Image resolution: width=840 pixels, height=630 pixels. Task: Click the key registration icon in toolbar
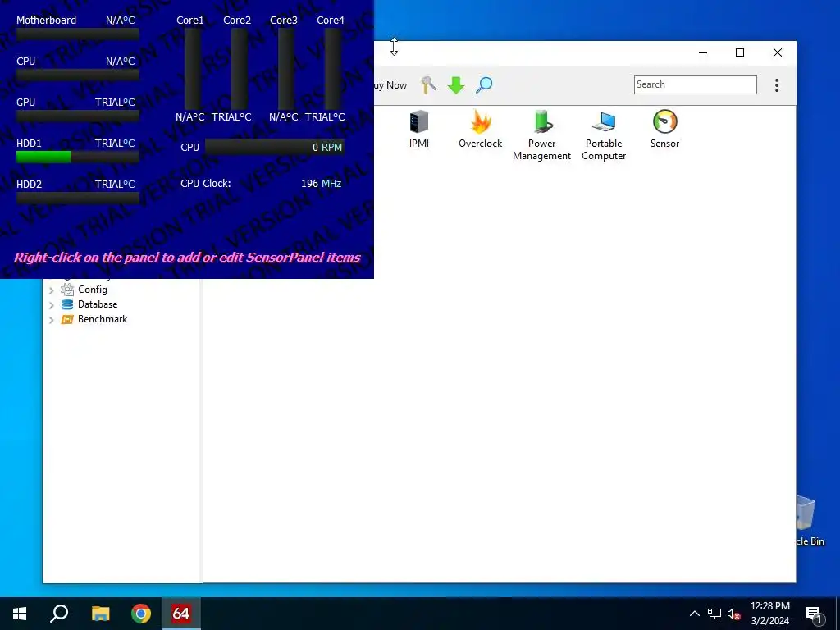(428, 84)
